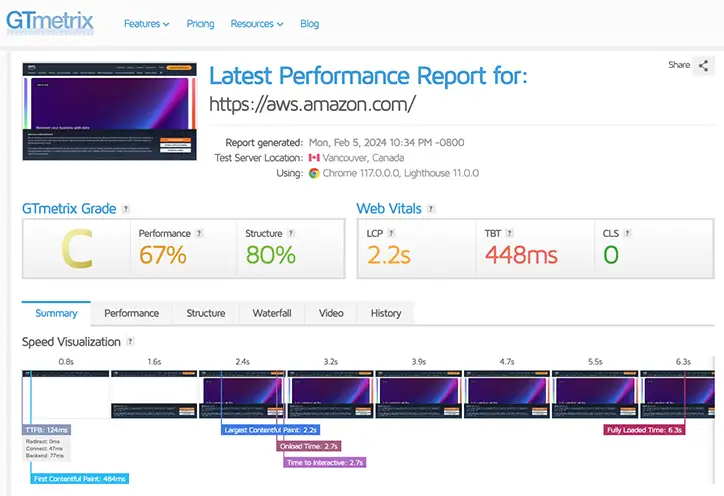Image resolution: width=724 pixels, height=496 pixels.
Task: Click the 2.2s LCP value
Action: coord(389,255)
